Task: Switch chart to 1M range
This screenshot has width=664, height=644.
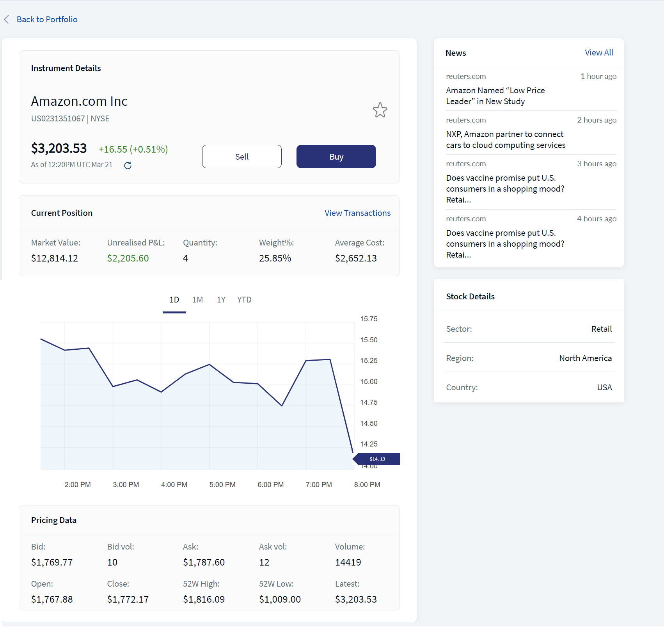Action: pyautogui.click(x=198, y=300)
